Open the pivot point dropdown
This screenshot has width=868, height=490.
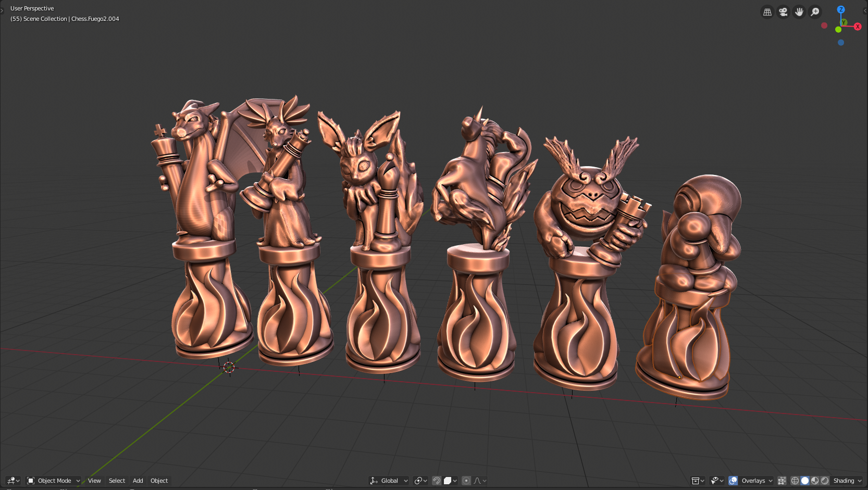click(x=420, y=481)
